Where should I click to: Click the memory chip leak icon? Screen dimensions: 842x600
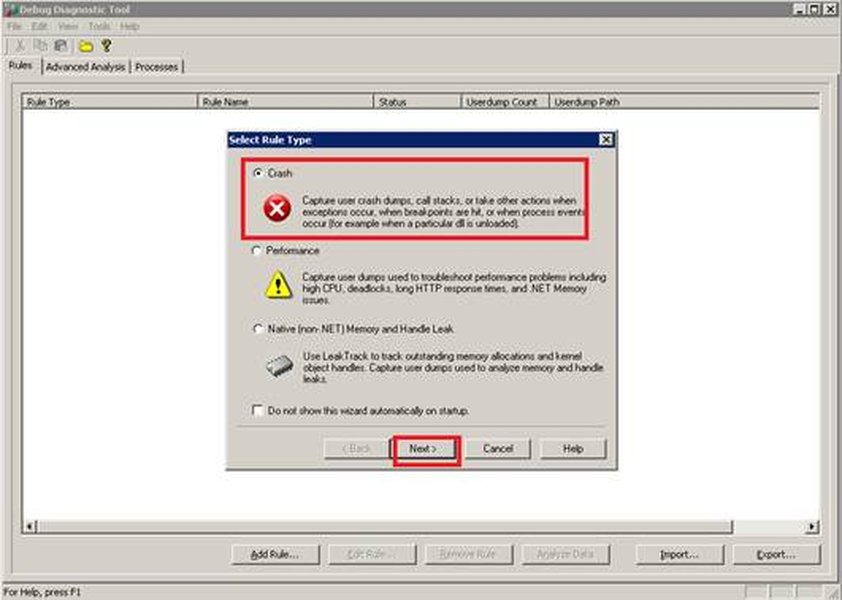pyautogui.click(x=279, y=366)
